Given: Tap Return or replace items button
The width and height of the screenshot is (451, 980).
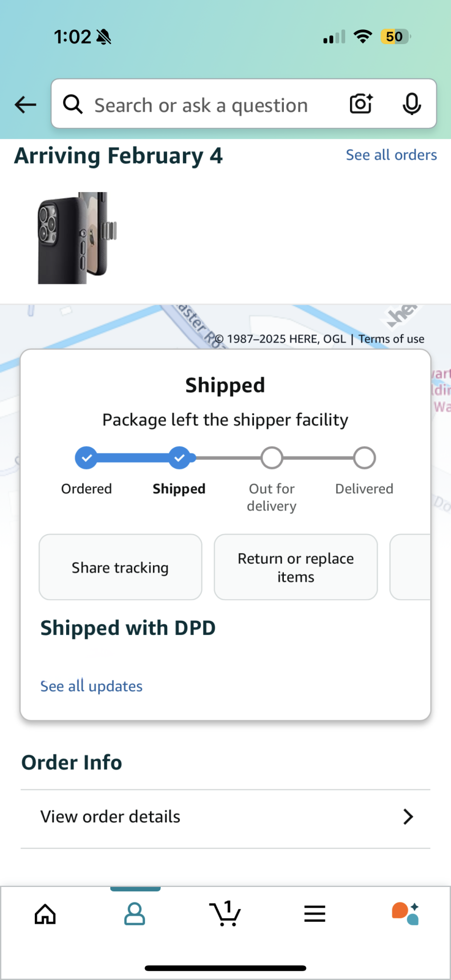Looking at the screenshot, I should point(296,567).
